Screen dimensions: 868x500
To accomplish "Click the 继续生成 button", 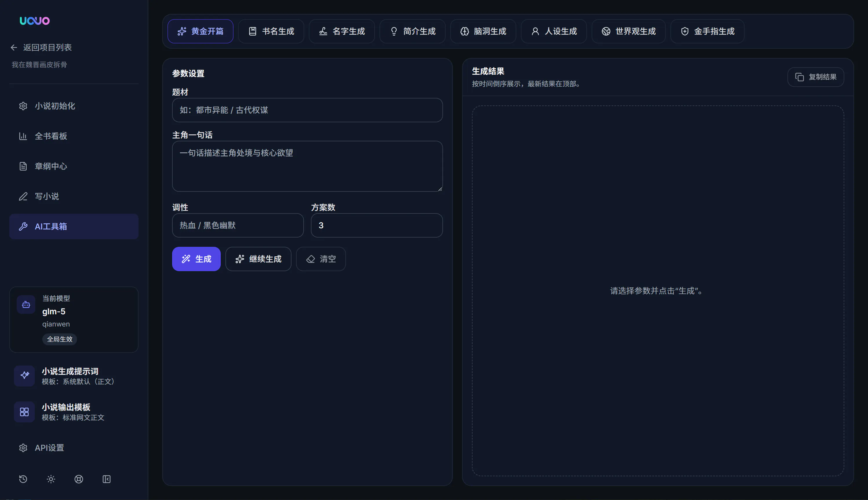I will coord(258,259).
